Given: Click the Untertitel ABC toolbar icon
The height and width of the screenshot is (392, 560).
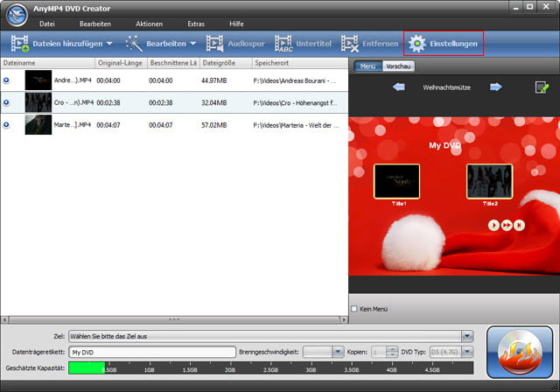Looking at the screenshot, I should click(283, 44).
